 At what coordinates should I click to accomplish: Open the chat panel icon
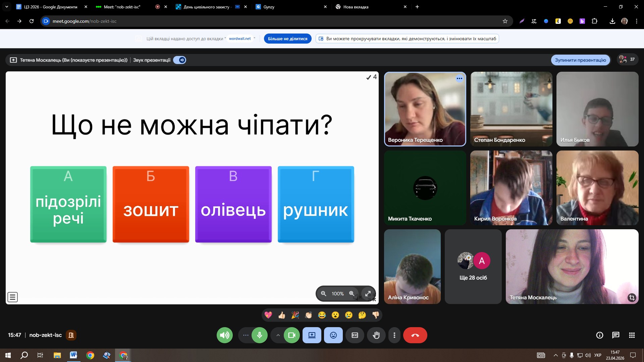[615, 335]
